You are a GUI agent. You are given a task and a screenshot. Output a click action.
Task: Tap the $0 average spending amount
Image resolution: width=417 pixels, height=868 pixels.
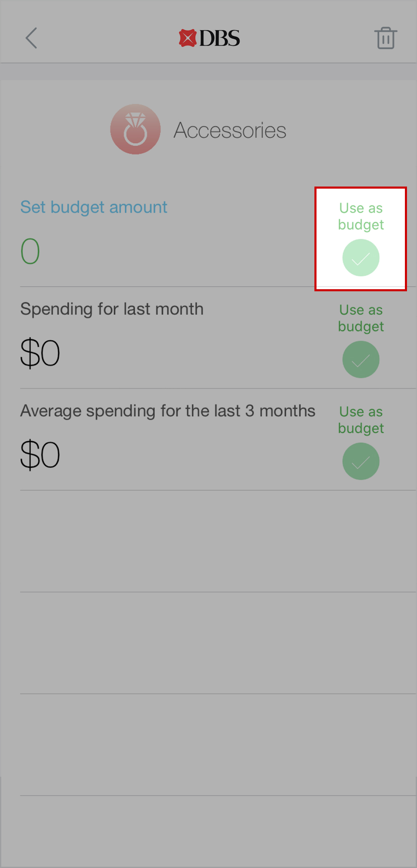(40, 455)
